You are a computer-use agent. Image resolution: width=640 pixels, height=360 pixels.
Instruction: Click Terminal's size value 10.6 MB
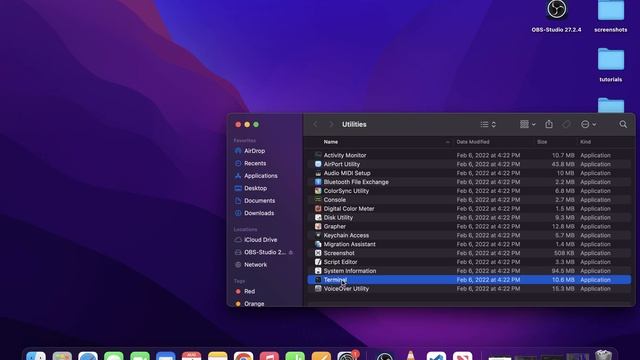[563, 280]
